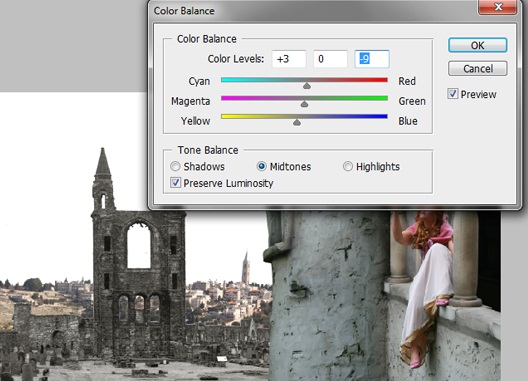Cancel the Color Balance dialog
Image resolution: width=528 pixels, height=381 pixels.
(477, 69)
